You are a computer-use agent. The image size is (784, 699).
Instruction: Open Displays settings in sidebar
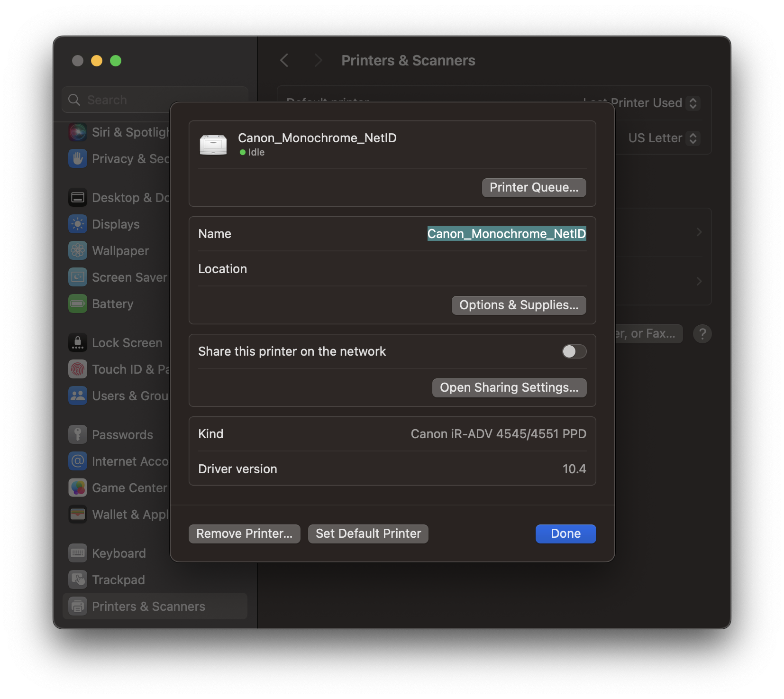115,224
